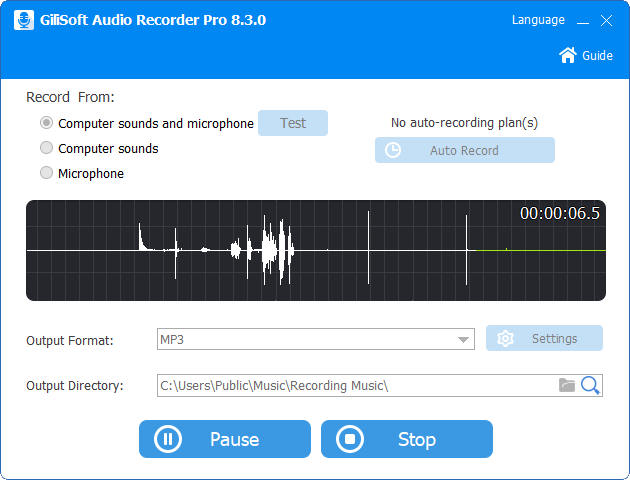Select Computer sounds radio button
The image size is (630, 480).
(x=47, y=148)
